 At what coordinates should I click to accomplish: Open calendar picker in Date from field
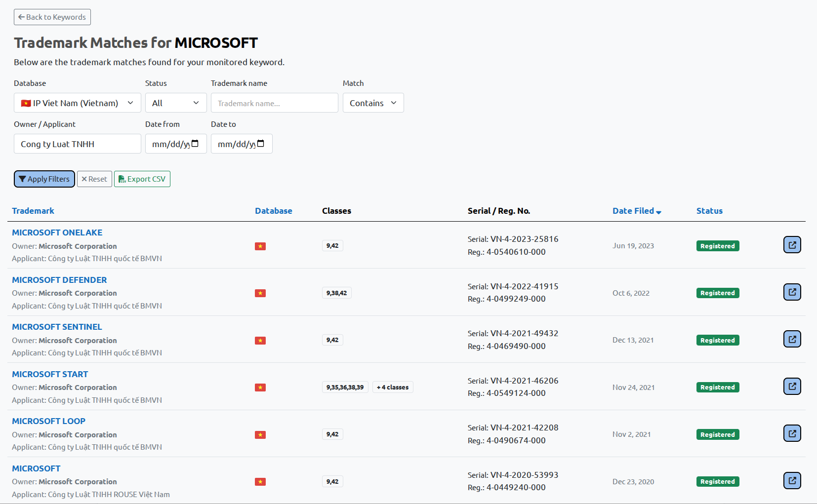coord(195,144)
